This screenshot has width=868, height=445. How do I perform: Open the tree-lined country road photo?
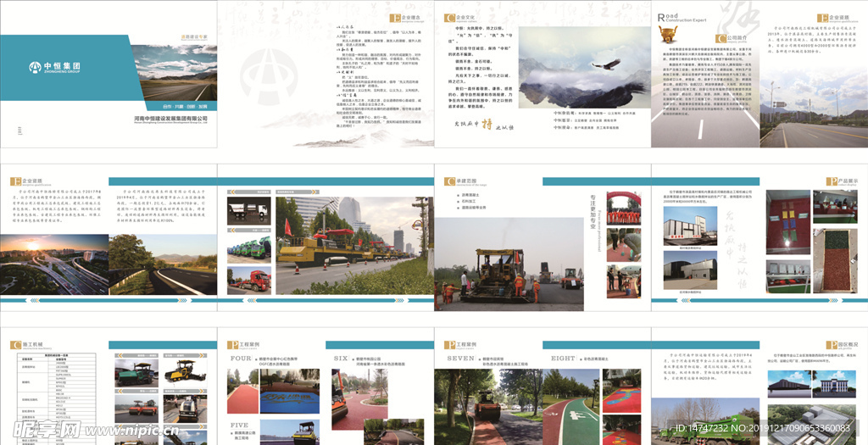(x=163, y=264)
